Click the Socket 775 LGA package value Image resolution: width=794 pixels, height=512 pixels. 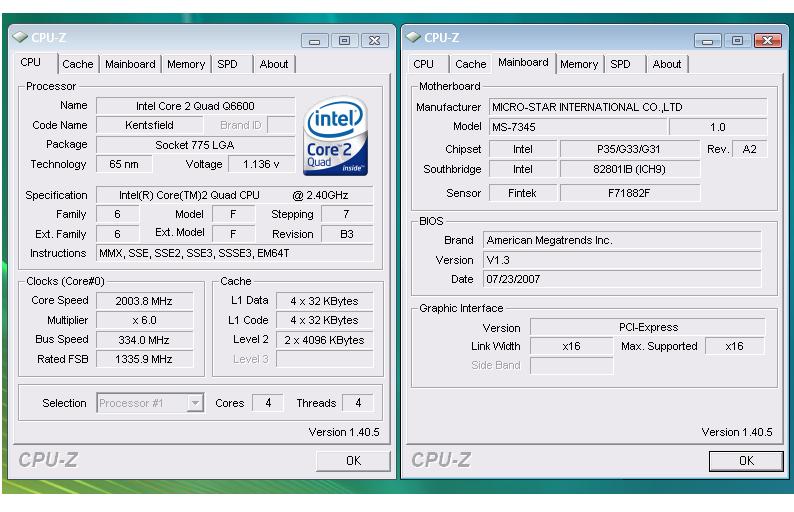coord(195,145)
